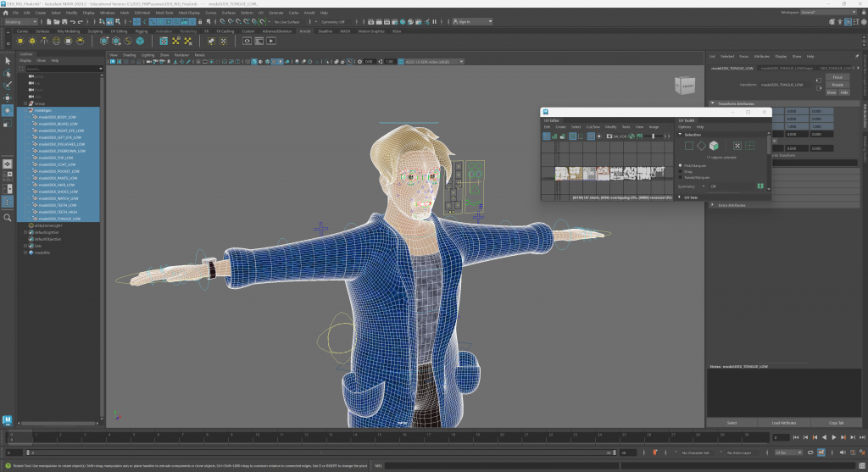Image resolution: width=868 pixels, height=472 pixels.
Task: Select the Pick/Marquee radio button
Action: [x=681, y=165]
